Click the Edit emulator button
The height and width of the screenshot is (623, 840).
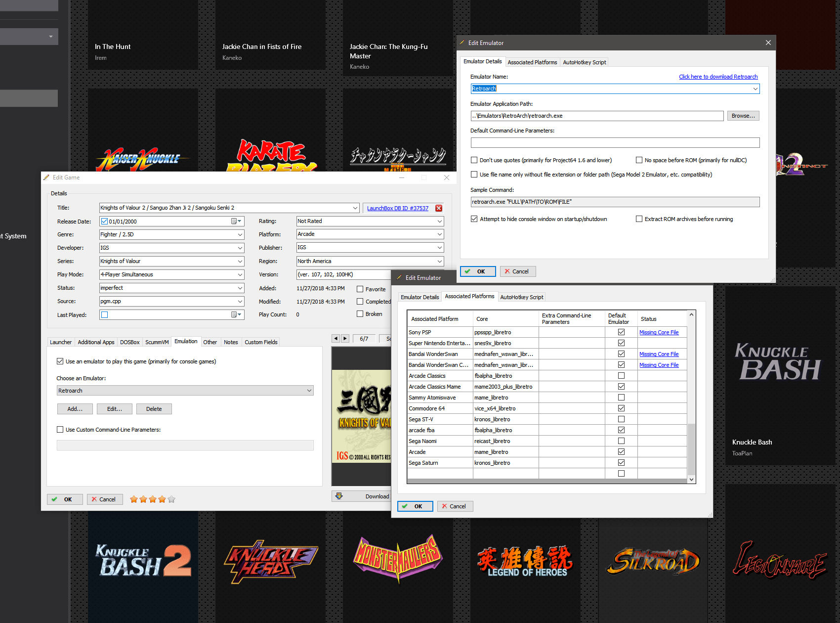(115, 409)
